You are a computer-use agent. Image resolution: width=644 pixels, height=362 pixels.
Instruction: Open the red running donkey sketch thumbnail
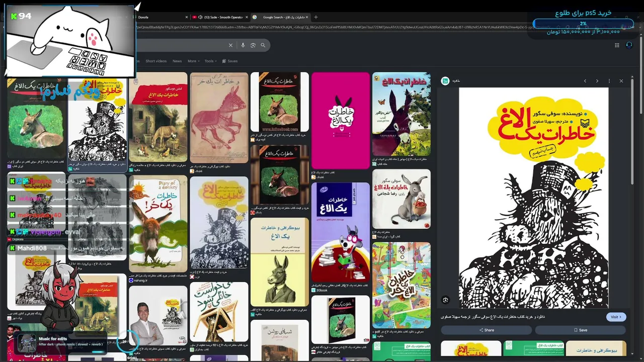coord(219,118)
